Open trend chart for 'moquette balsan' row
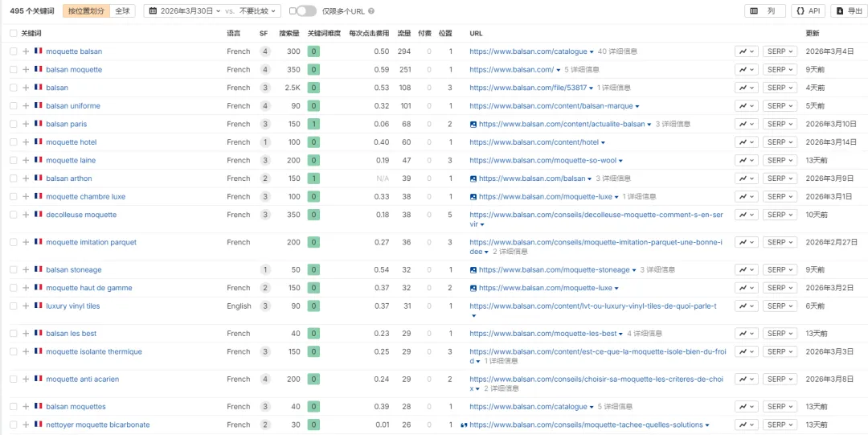868x435 pixels. [746, 51]
